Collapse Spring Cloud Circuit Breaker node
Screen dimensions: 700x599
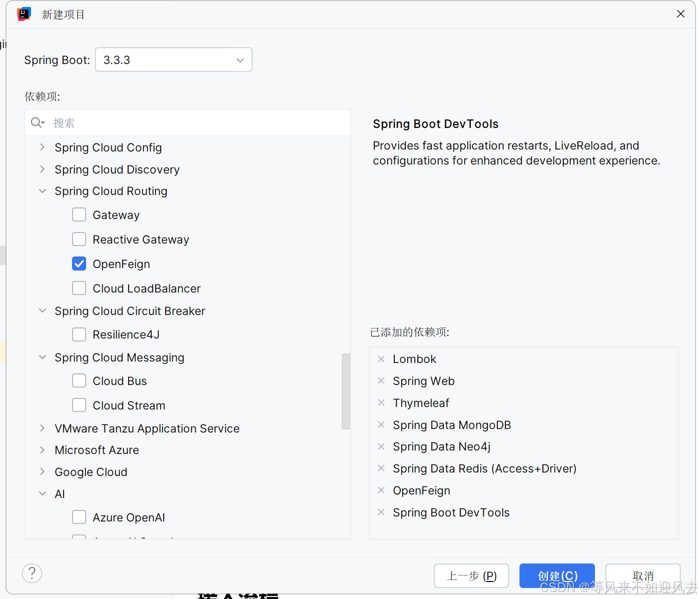tap(43, 311)
